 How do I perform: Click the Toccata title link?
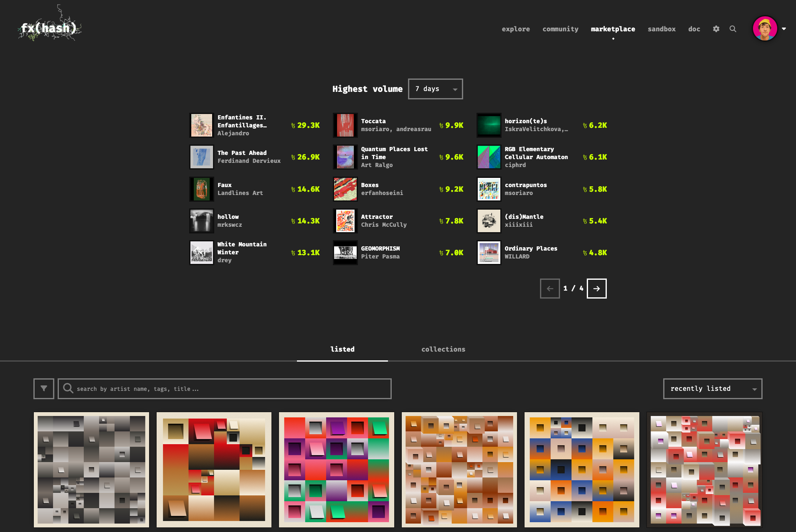(x=373, y=121)
